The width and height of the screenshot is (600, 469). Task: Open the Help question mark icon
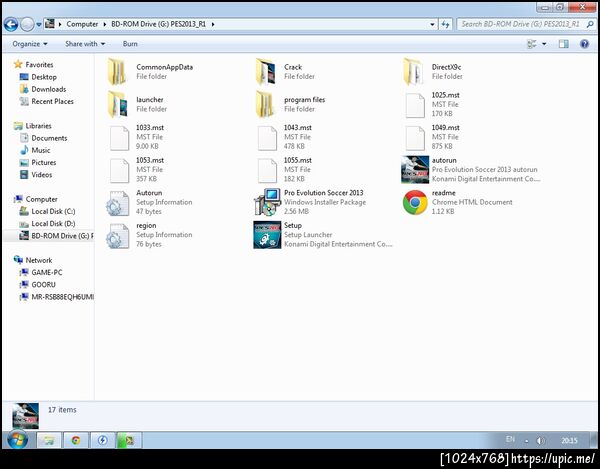click(584, 44)
